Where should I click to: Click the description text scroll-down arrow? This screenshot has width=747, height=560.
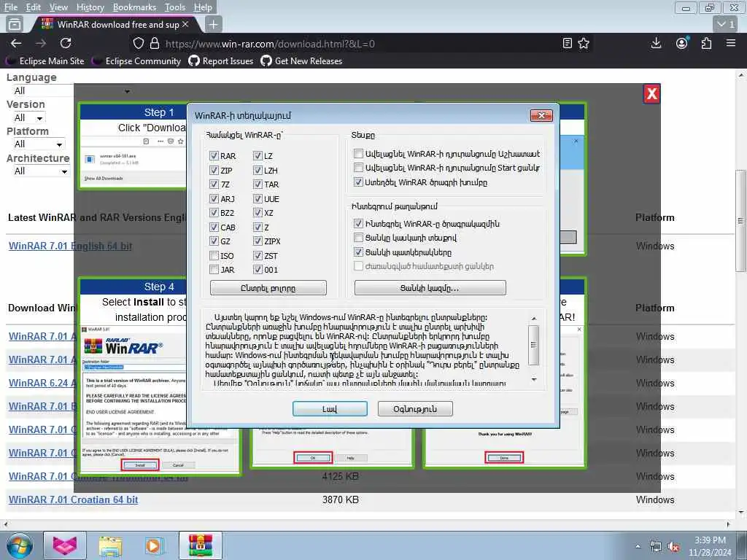[533, 380]
